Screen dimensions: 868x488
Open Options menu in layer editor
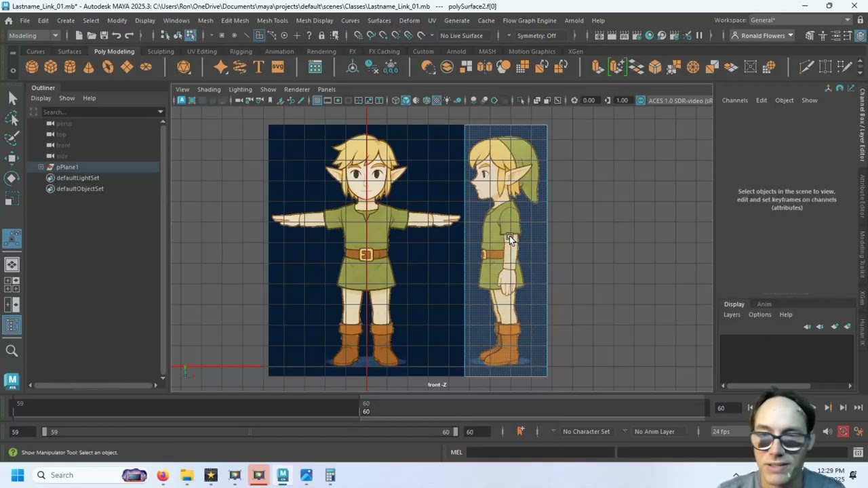(759, 314)
